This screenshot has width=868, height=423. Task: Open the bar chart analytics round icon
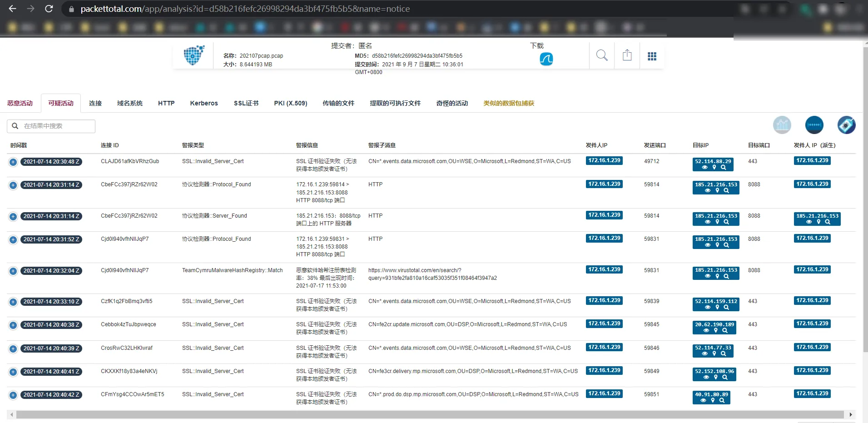coord(782,124)
